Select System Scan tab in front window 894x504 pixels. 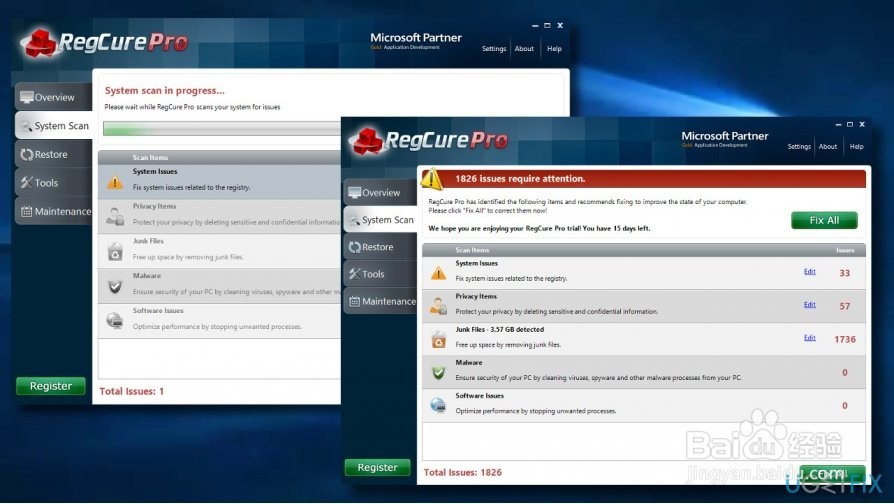[x=380, y=220]
